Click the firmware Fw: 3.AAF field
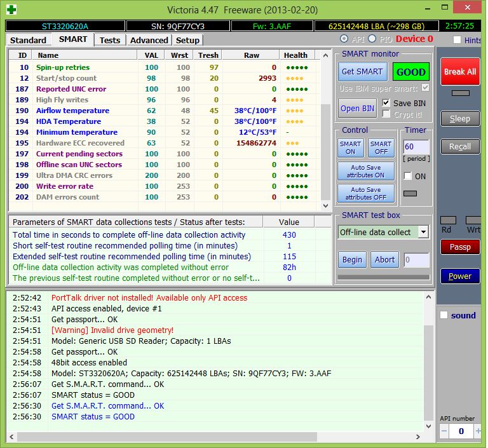Image resolution: width=488 pixels, height=448 pixels. 272,26
